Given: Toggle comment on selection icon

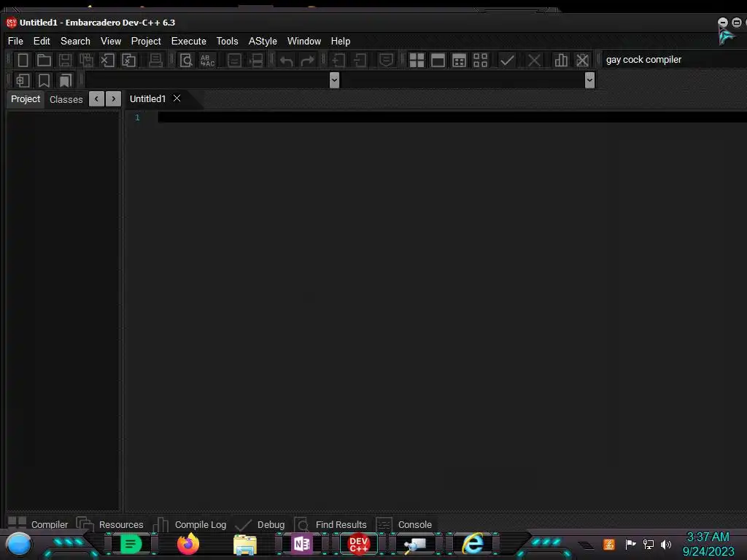Looking at the screenshot, I should 387,60.
